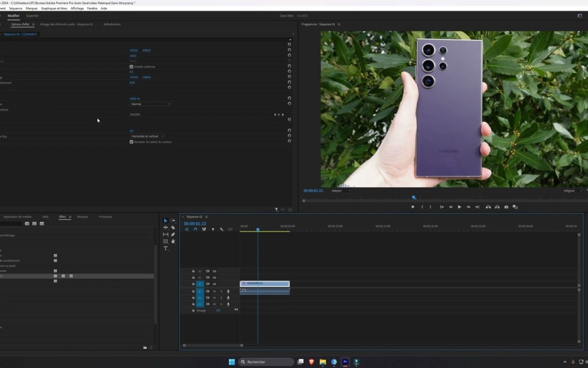The height and width of the screenshot is (368, 588).
Task: Solo the first audio track
Action: point(221,291)
